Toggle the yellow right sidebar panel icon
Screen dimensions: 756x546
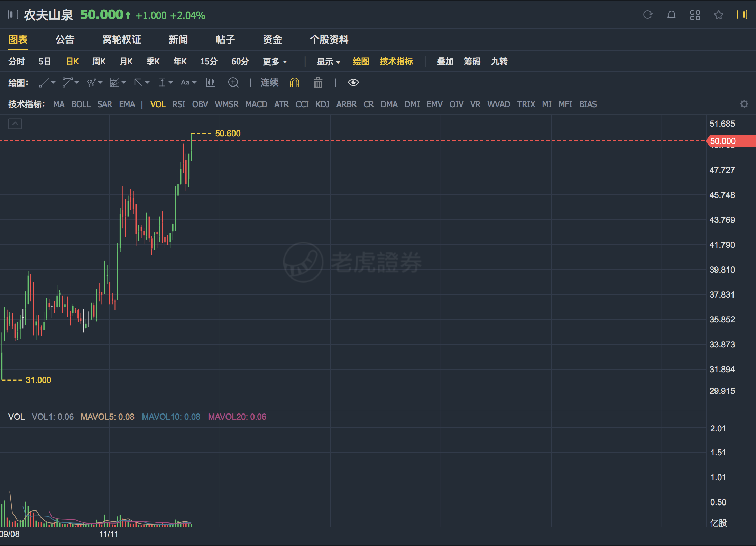(742, 15)
